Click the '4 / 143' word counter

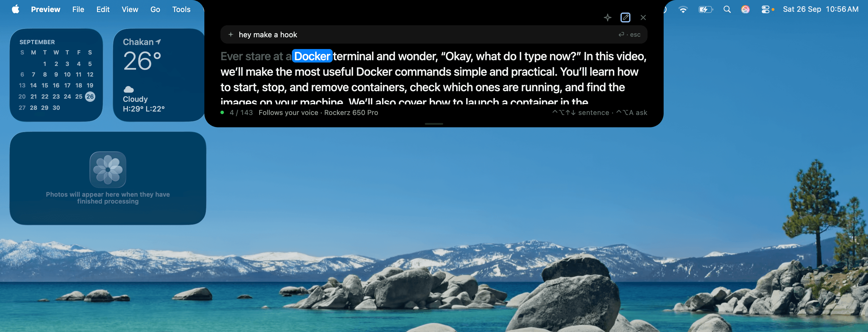241,112
